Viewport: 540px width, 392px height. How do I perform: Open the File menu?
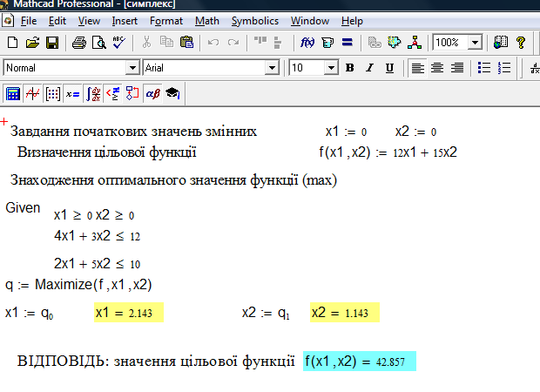29,21
